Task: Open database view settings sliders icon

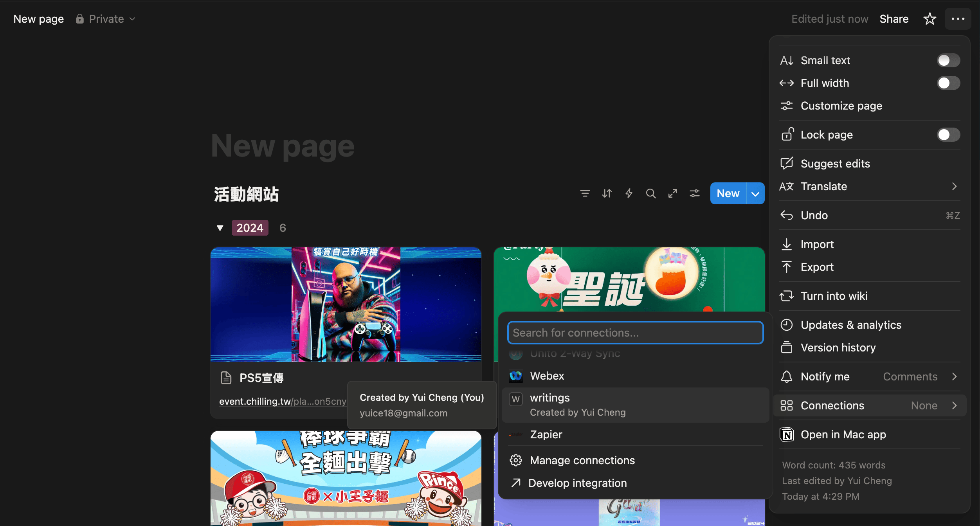Action: pyautogui.click(x=694, y=193)
